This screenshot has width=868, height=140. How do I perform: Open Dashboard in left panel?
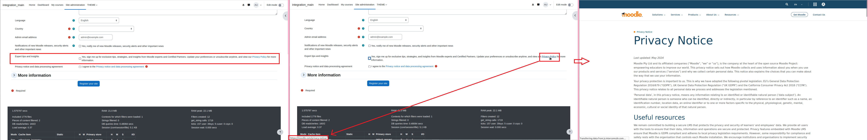point(43,5)
